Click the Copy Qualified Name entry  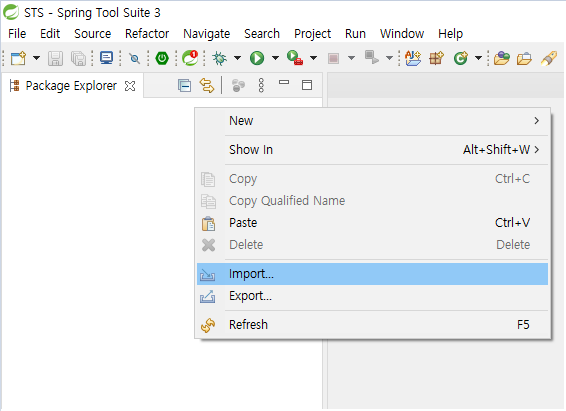(373, 201)
